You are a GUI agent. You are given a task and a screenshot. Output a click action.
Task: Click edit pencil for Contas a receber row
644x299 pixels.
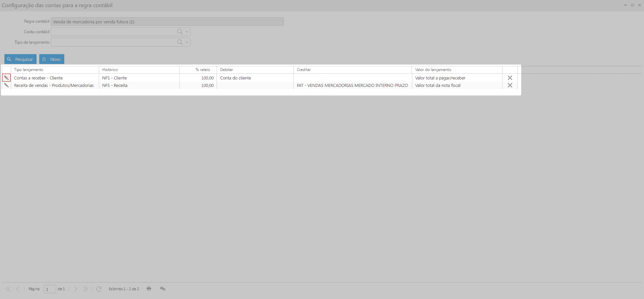[x=6, y=78]
